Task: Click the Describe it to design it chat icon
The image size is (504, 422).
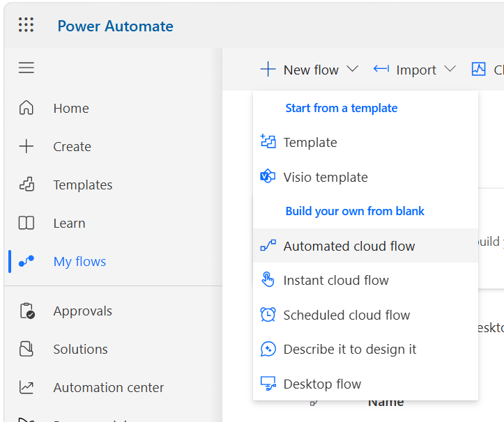Action: click(268, 349)
